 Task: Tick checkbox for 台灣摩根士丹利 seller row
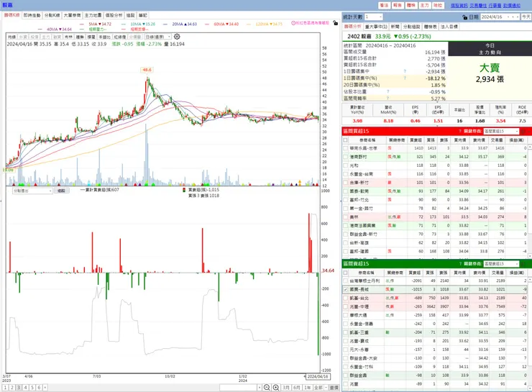[x=345, y=281]
